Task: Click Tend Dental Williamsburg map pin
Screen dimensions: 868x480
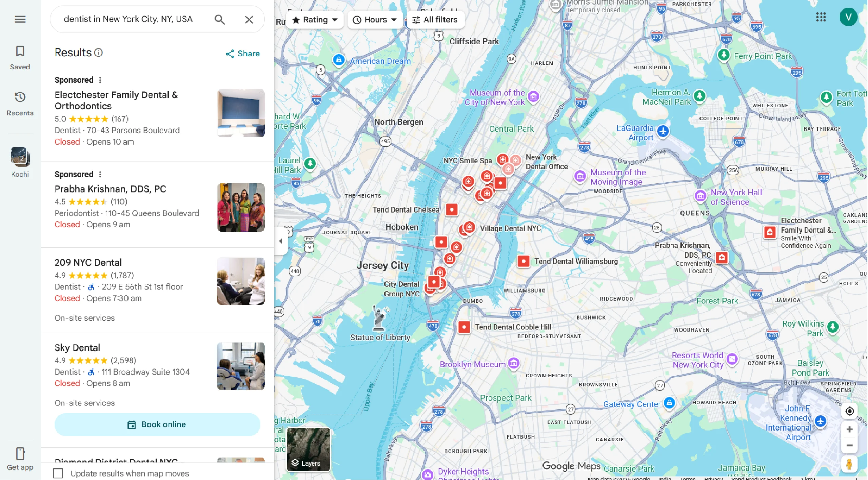Action: (524, 261)
